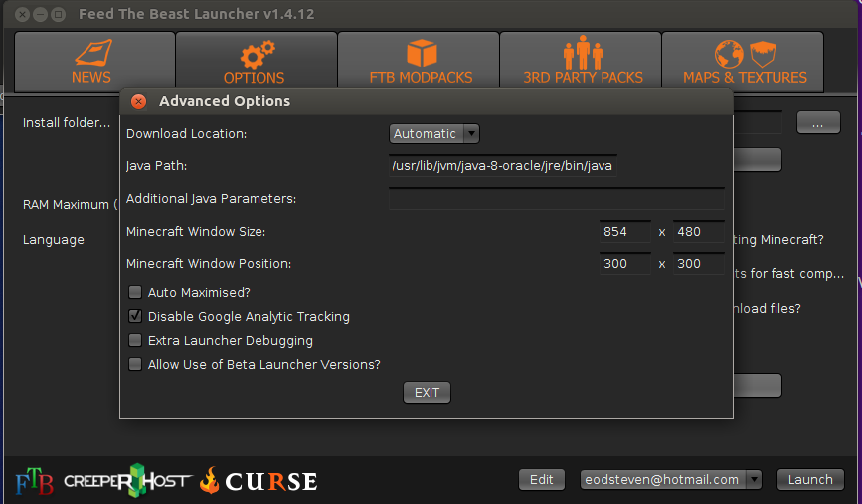Click the Java Path text field
Image resolution: width=862 pixels, height=504 pixels.
[502, 166]
